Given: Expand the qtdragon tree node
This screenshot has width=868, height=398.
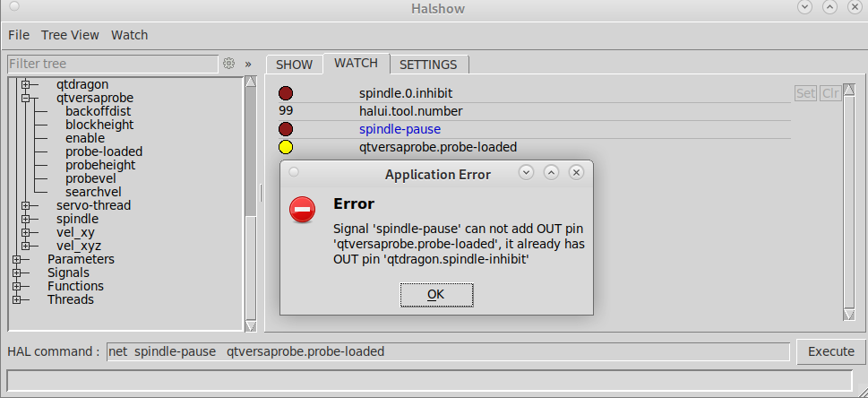Looking at the screenshot, I should (x=25, y=85).
